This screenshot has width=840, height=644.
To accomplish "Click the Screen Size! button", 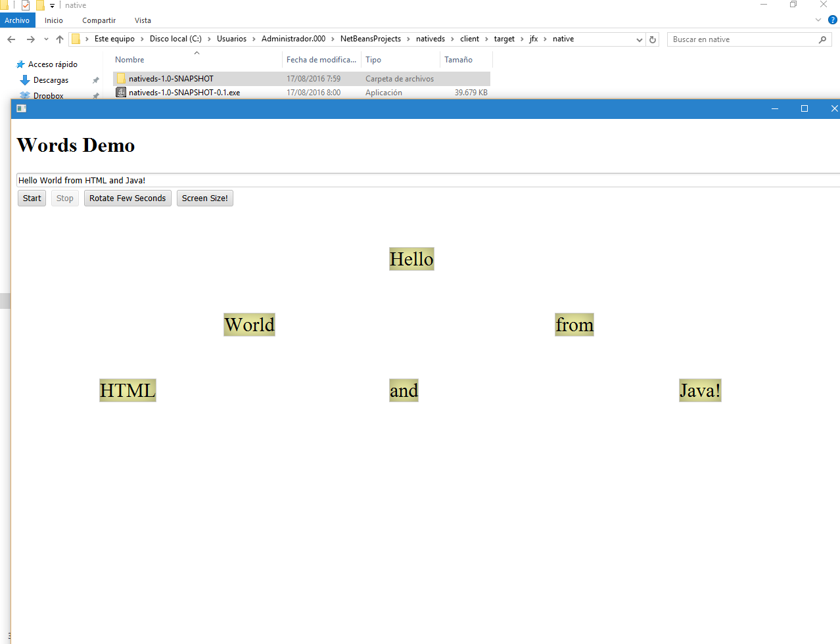I will coord(204,198).
